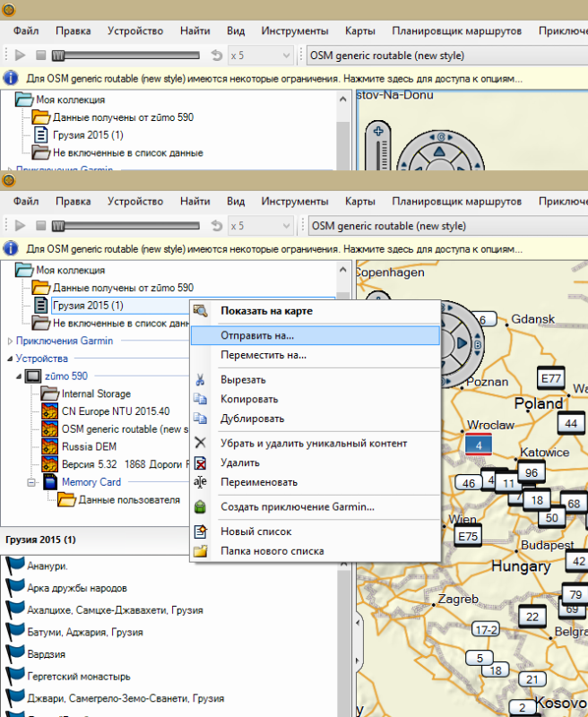Click the stop button in upper window toolbar

click(x=40, y=56)
